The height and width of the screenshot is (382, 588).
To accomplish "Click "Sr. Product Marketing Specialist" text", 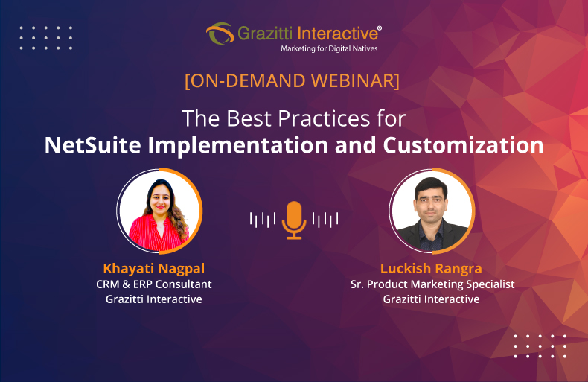I will [x=432, y=284].
